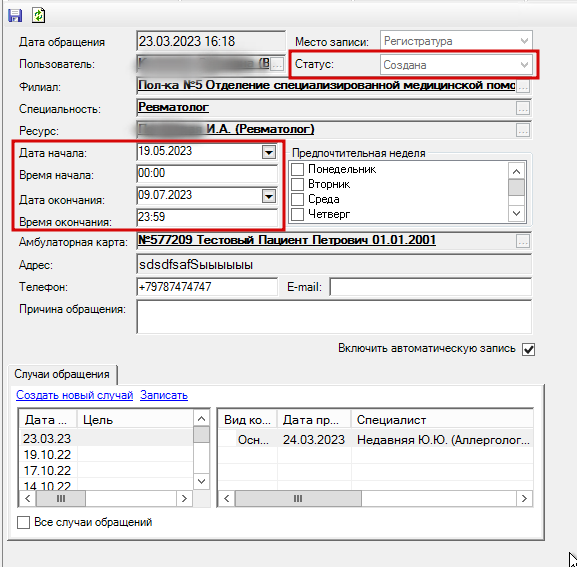Select the Случаи обращения tab
The width and height of the screenshot is (577, 567).
(x=62, y=374)
